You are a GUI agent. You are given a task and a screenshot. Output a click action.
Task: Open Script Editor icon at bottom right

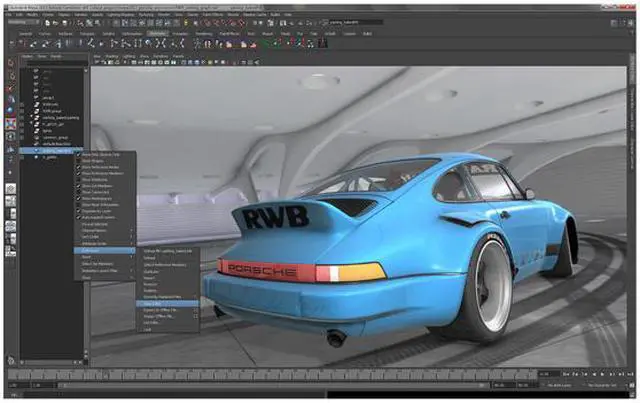632,395
